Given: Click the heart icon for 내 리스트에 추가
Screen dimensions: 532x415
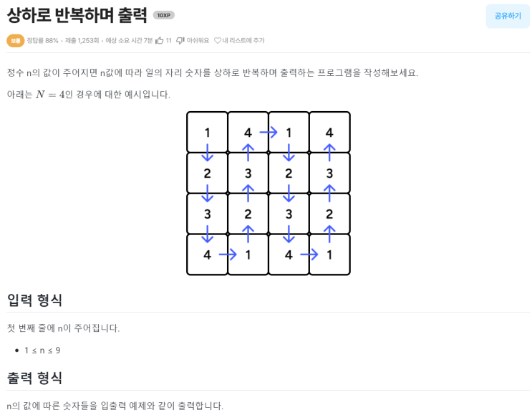Looking at the screenshot, I should pyautogui.click(x=218, y=41).
